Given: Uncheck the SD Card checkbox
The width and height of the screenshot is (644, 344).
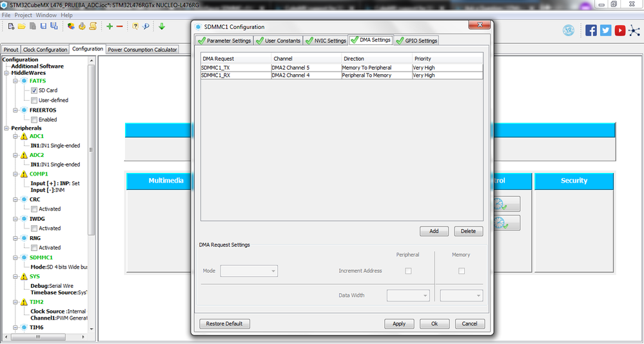Looking at the screenshot, I should click(34, 90).
